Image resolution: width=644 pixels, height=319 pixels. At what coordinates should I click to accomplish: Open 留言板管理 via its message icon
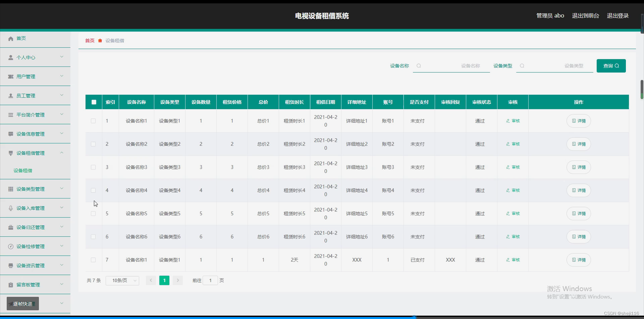(x=10, y=284)
